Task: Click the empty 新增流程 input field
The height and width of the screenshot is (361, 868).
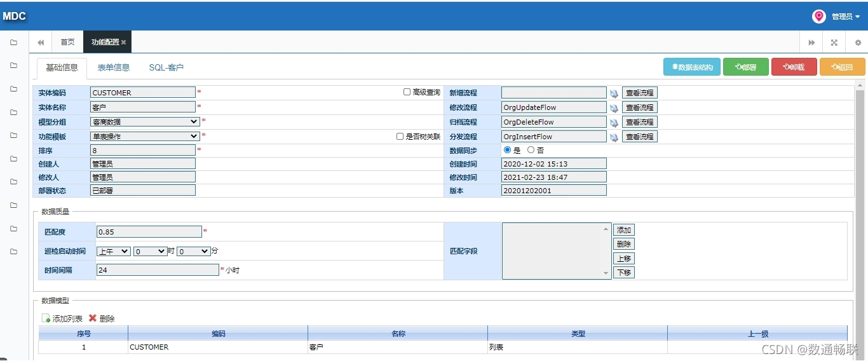Action: coord(554,93)
